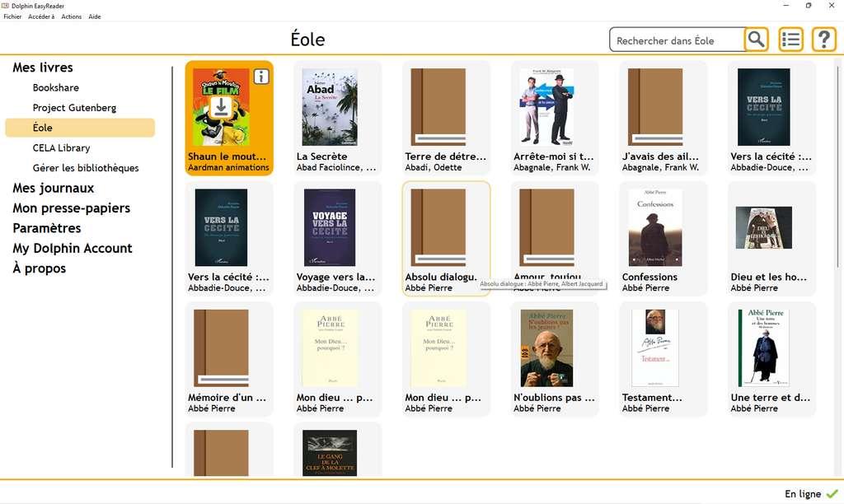The height and width of the screenshot is (504, 844).
Task: Open My Dolphin Account
Action: click(x=73, y=248)
